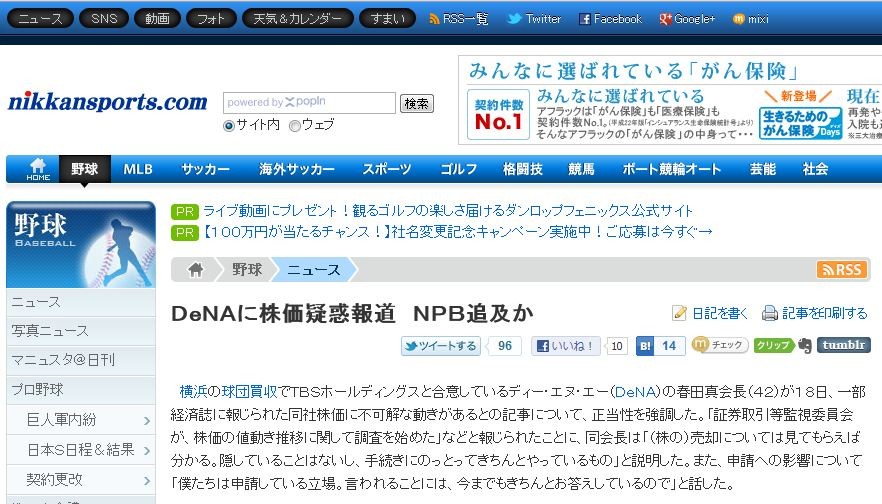Open the 天気&カレンダー pill

point(298,19)
